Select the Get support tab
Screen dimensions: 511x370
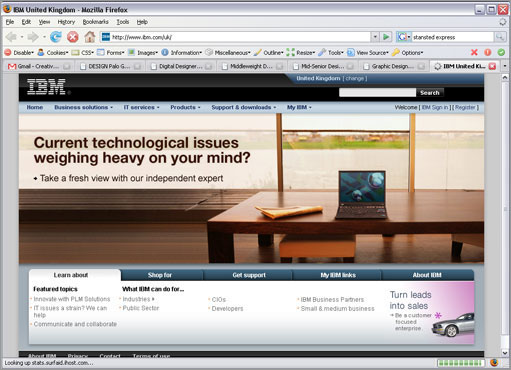coord(249,275)
